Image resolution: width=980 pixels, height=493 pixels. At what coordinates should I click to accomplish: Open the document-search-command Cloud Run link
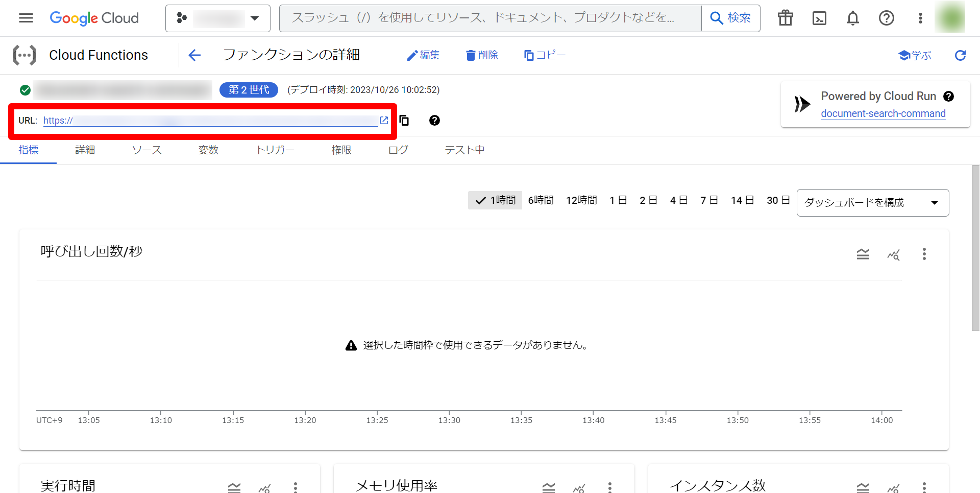tap(883, 113)
